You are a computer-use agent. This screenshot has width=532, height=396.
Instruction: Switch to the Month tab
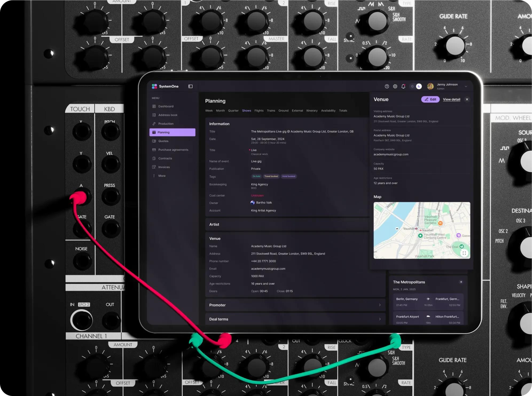[x=220, y=111]
